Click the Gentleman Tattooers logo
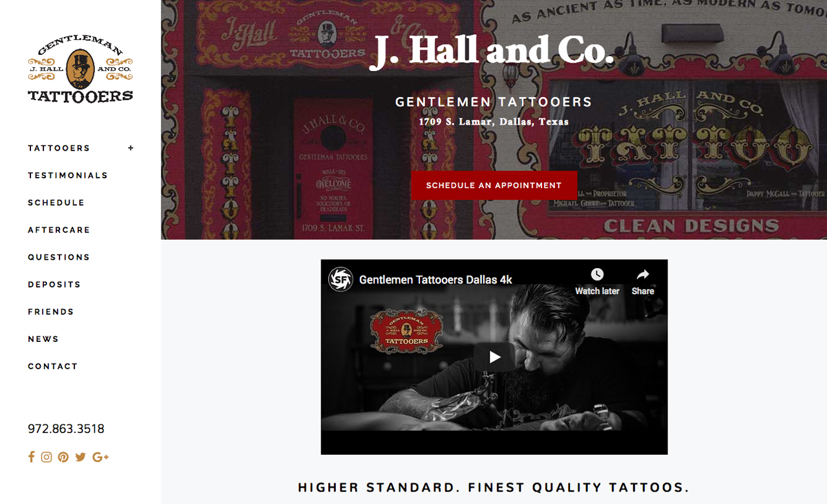Image resolution: width=827 pixels, height=504 pixels. pyautogui.click(x=80, y=70)
